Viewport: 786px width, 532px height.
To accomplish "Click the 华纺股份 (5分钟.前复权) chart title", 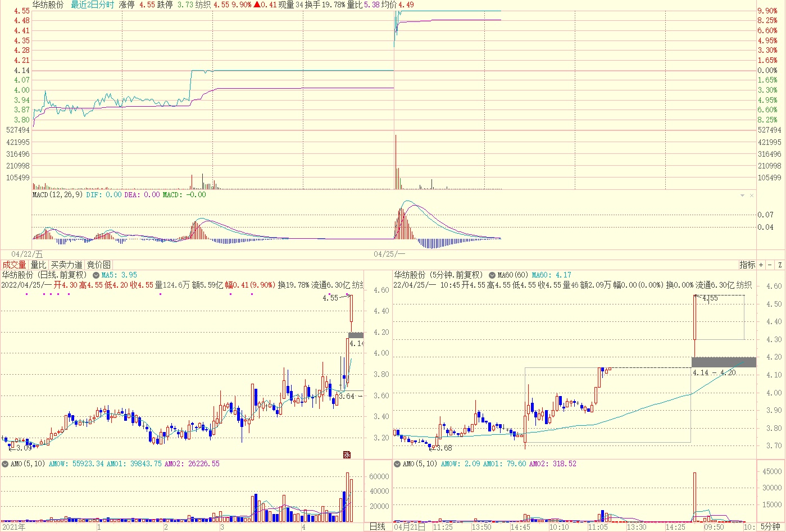I will tap(438, 275).
